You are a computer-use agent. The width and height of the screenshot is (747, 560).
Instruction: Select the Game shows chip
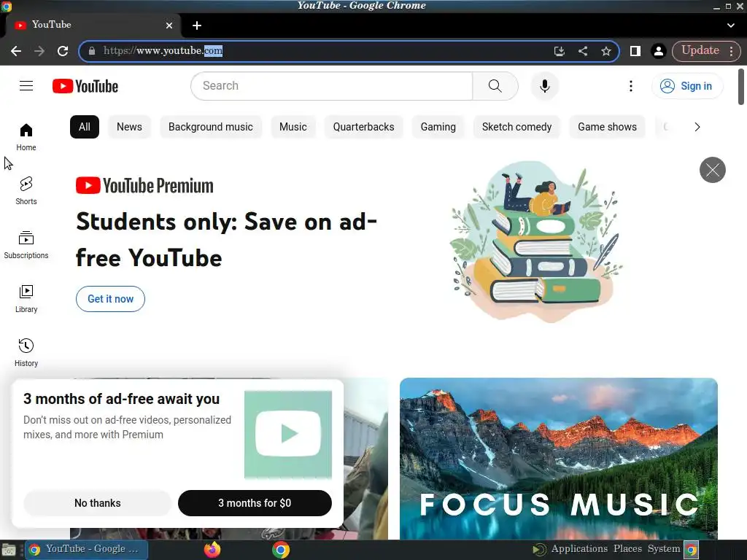tap(608, 127)
